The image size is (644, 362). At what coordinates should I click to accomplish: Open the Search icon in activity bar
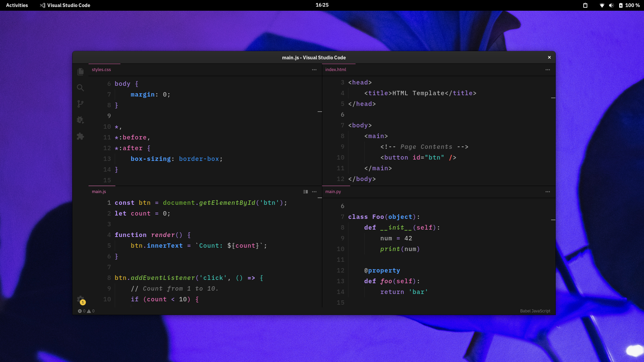coord(80,88)
